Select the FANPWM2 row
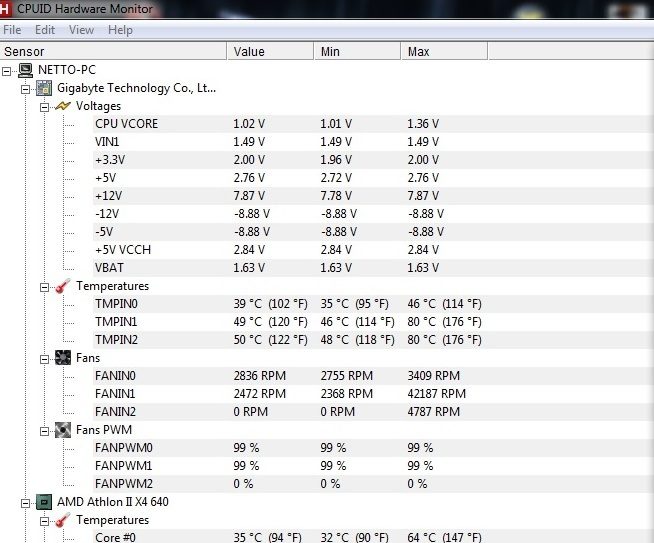The width and height of the screenshot is (654, 543). tap(373, 484)
